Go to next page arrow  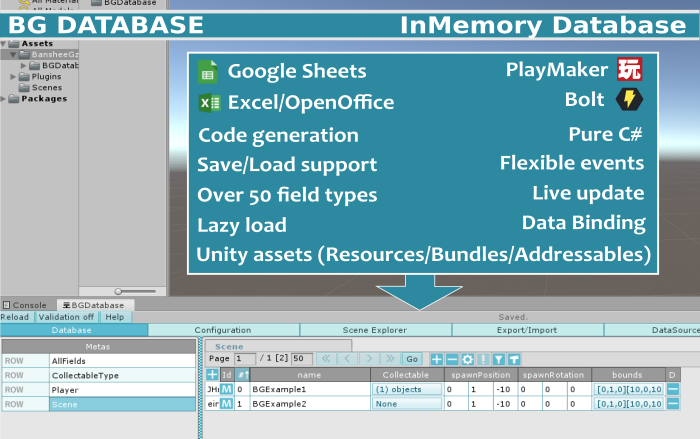point(369,358)
